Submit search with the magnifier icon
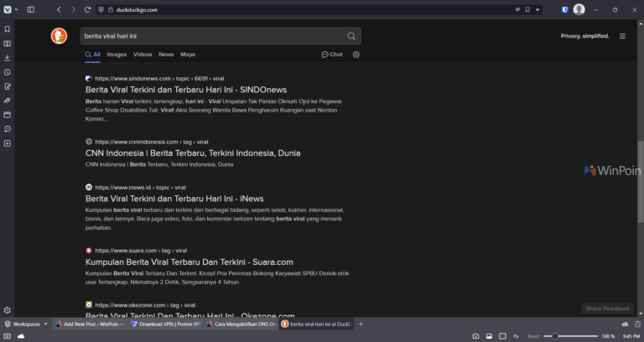Viewport: 644px width, 342px height. tap(351, 36)
